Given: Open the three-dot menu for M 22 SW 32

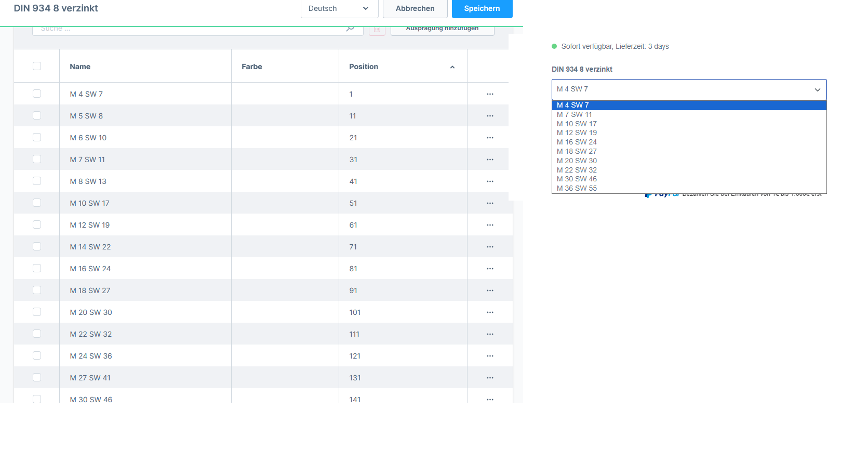Looking at the screenshot, I should pyautogui.click(x=490, y=334).
